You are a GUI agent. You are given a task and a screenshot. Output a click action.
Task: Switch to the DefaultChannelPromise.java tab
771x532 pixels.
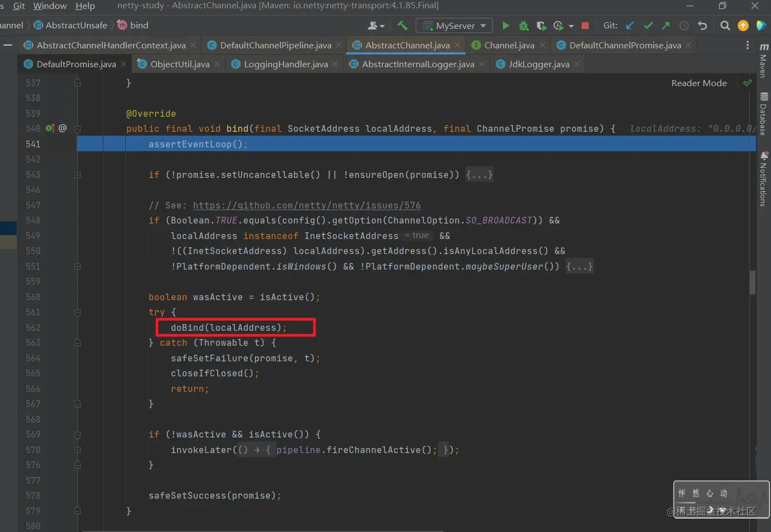pos(625,45)
